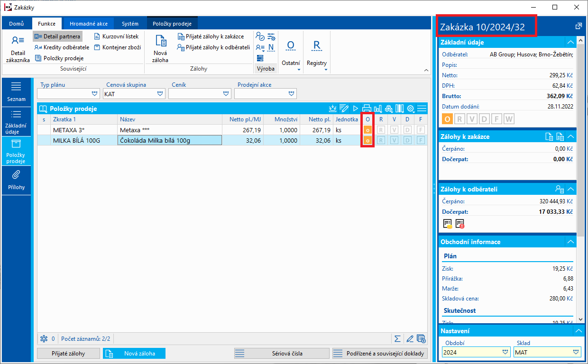This screenshot has height=364, width=588.
Task: Open the Seznam sidebar tab
Action: click(x=16, y=92)
